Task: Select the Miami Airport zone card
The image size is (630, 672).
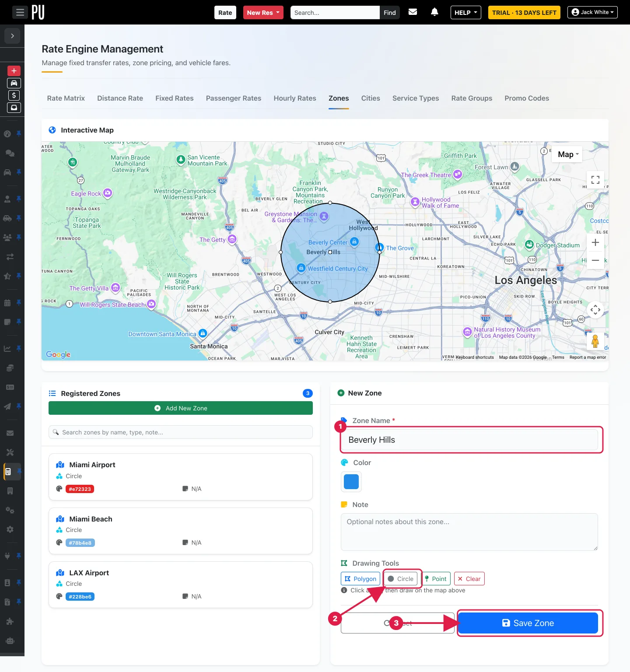Action: [181, 477]
